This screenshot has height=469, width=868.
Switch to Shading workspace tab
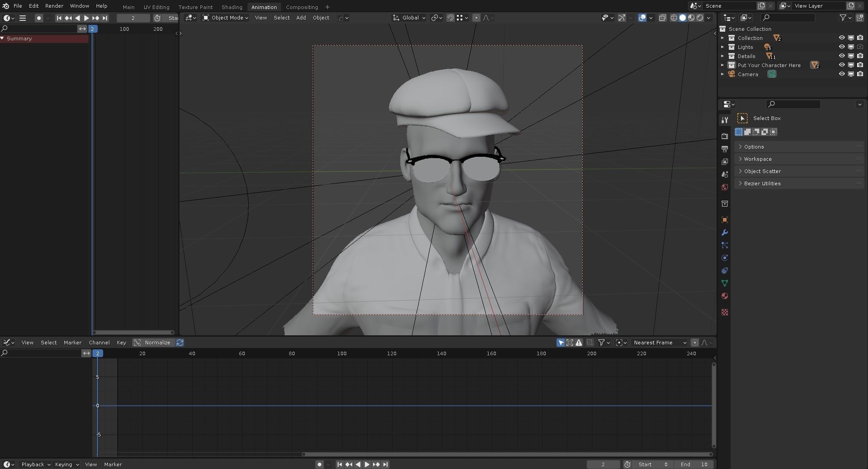tap(232, 7)
